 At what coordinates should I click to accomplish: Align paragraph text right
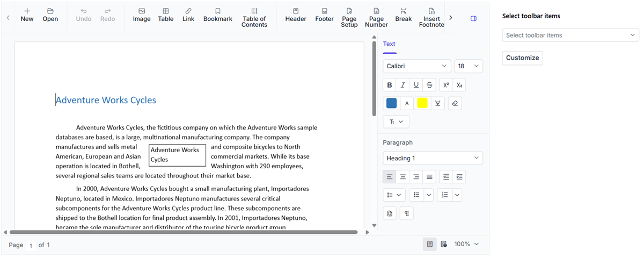pyautogui.click(x=416, y=177)
